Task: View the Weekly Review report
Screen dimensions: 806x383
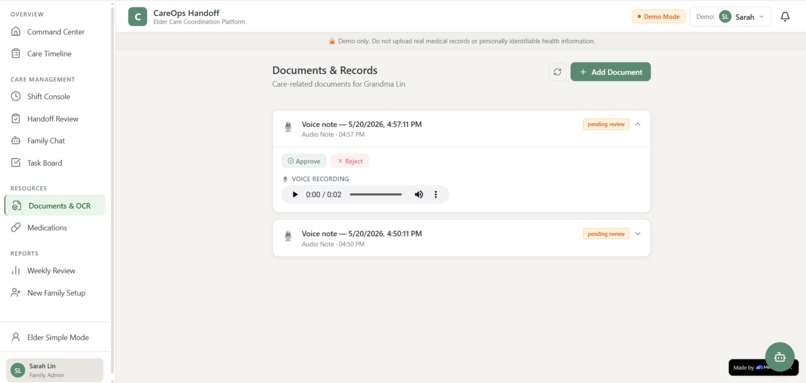Action: pos(55,271)
